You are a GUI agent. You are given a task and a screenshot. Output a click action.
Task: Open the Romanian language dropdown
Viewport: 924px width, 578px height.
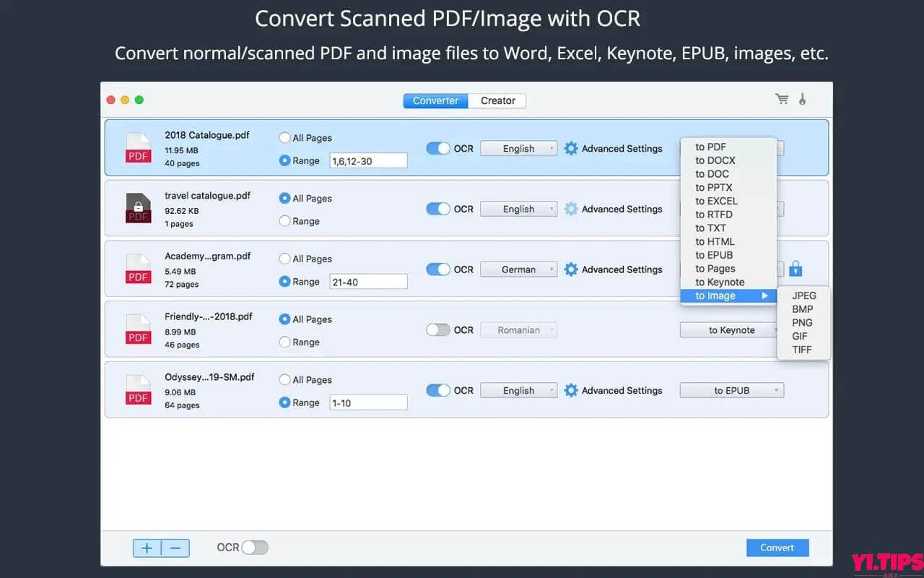(x=518, y=329)
